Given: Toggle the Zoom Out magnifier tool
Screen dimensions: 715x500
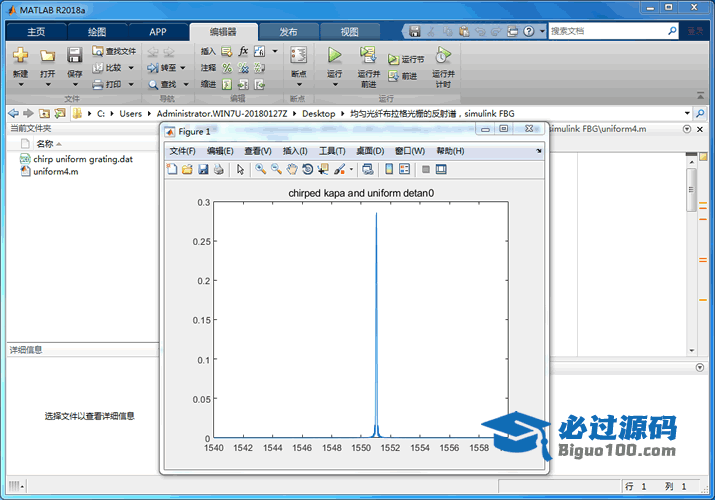Looking at the screenshot, I should click(x=276, y=169).
